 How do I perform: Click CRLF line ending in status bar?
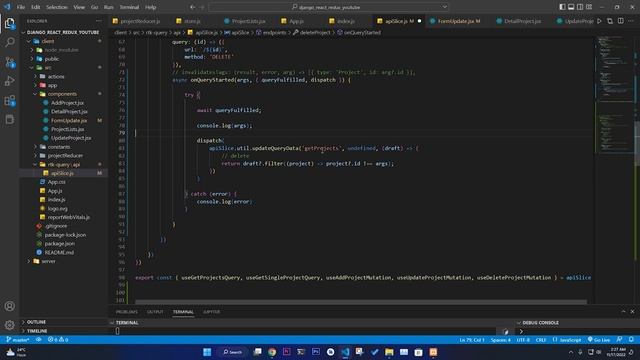pyautogui.click(x=541, y=340)
